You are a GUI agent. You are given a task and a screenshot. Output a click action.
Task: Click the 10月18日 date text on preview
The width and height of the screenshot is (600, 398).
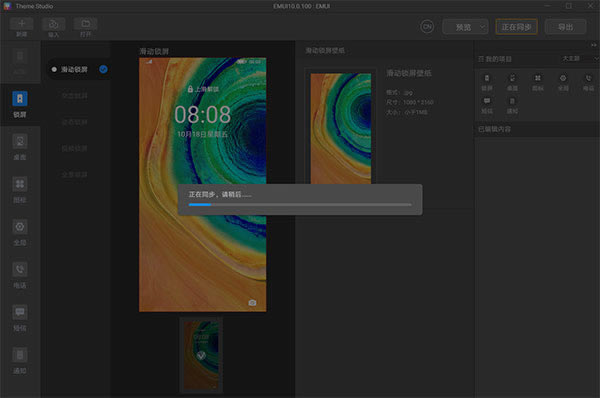click(202, 134)
